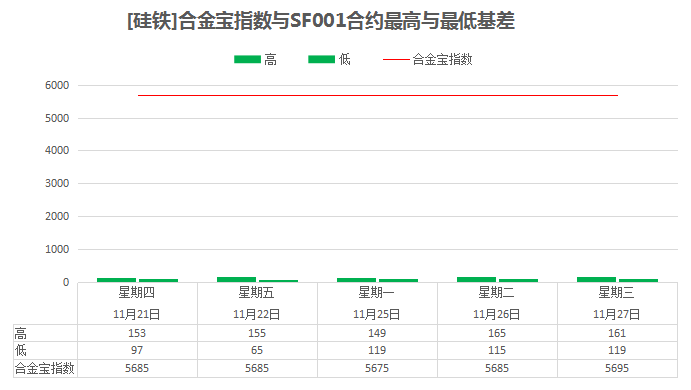The width and height of the screenshot is (691, 390).
Task: Click the 3000 y-axis label
Action: tap(57, 183)
